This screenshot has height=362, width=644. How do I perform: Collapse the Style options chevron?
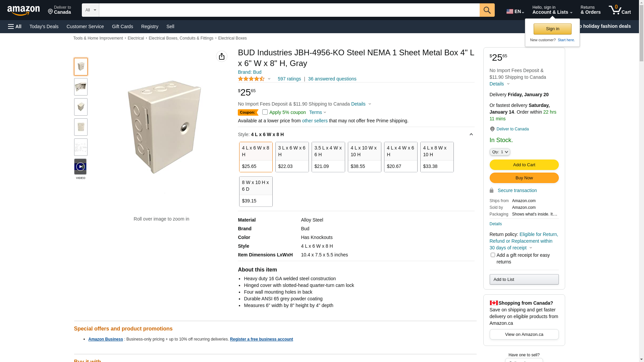(471, 134)
